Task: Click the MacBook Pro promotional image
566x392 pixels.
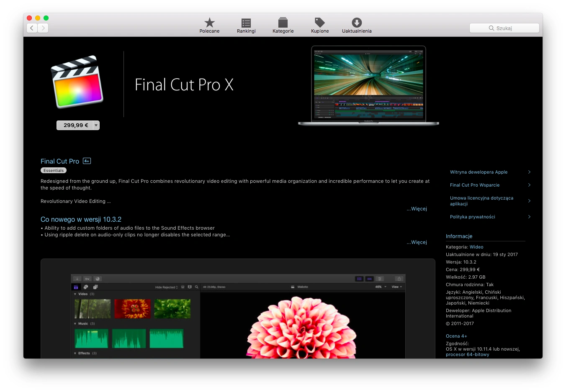Action: (368, 86)
